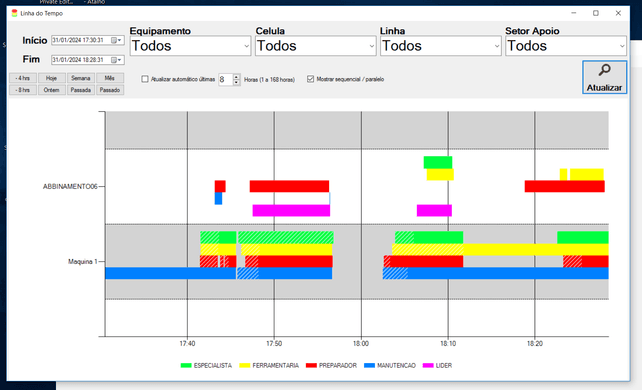
Task: Select the Hoje date shortcut
Action: pos(52,78)
